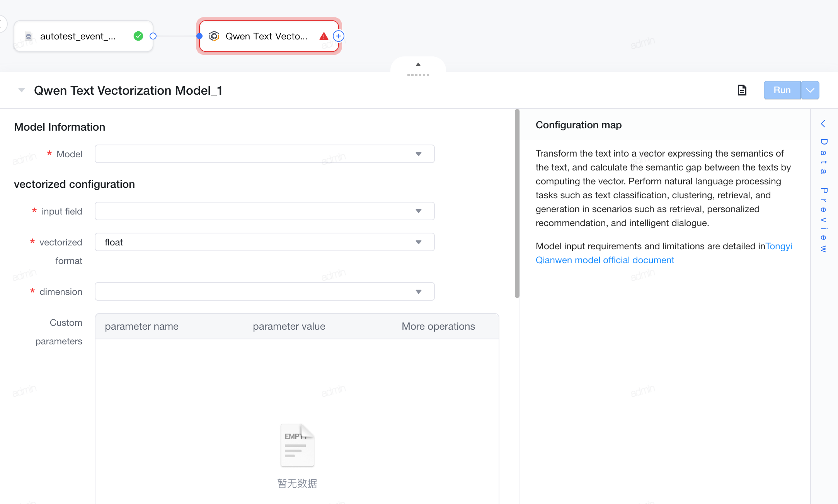This screenshot has height=504, width=838.
Task: Open the dimension dropdown
Action: 265,291
